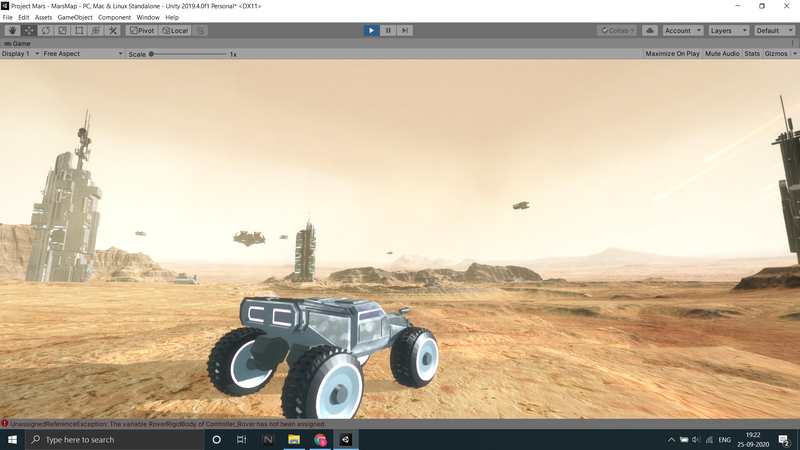The height and width of the screenshot is (450, 800).
Task: Select the Scale tool
Action: tap(62, 31)
